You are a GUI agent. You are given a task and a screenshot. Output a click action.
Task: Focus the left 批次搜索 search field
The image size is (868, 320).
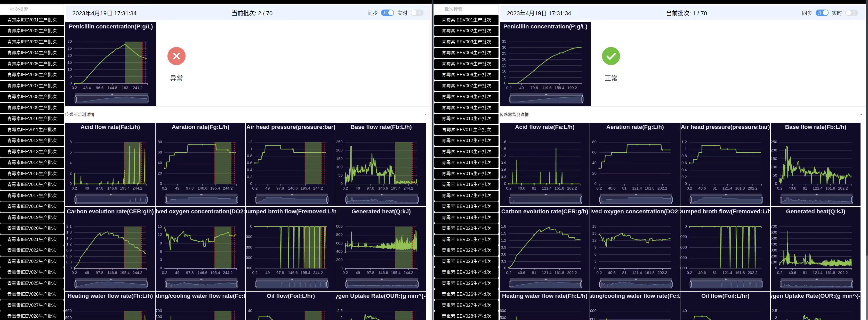[x=32, y=9]
